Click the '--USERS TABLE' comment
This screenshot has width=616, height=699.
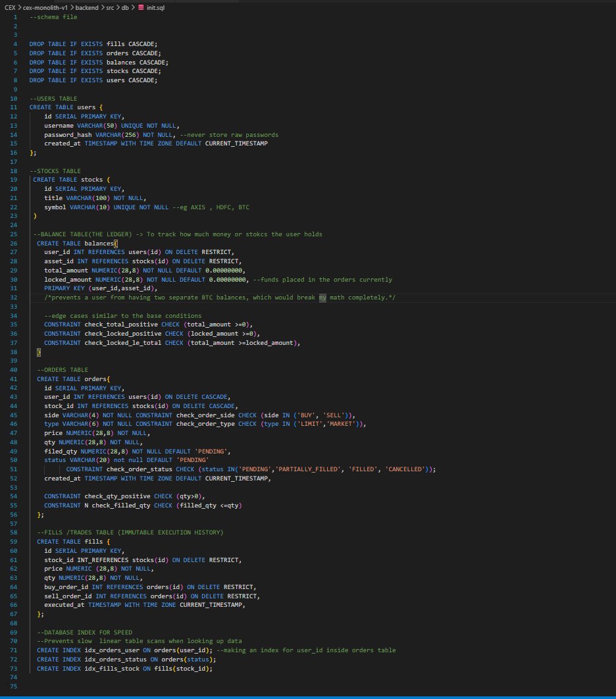coord(53,99)
